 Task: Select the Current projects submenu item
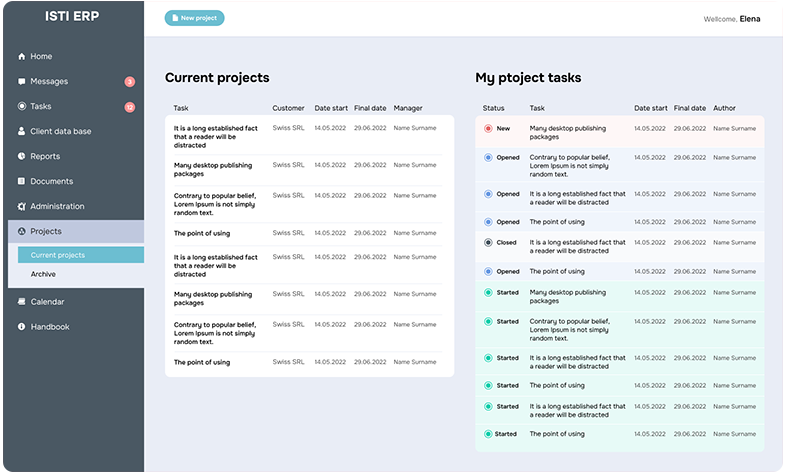58,255
